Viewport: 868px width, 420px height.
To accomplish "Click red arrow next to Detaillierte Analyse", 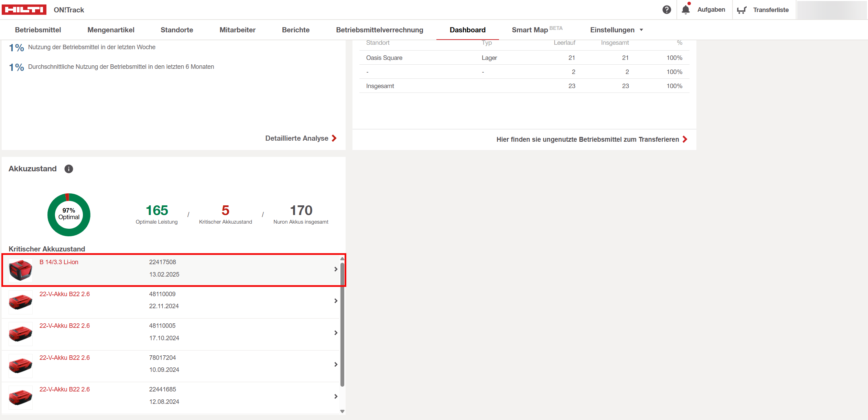I will (334, 138).
